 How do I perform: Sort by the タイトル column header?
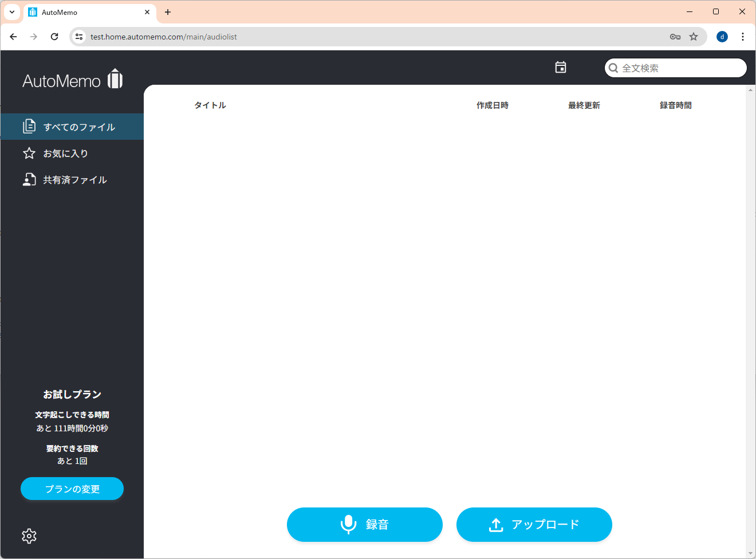210,105
